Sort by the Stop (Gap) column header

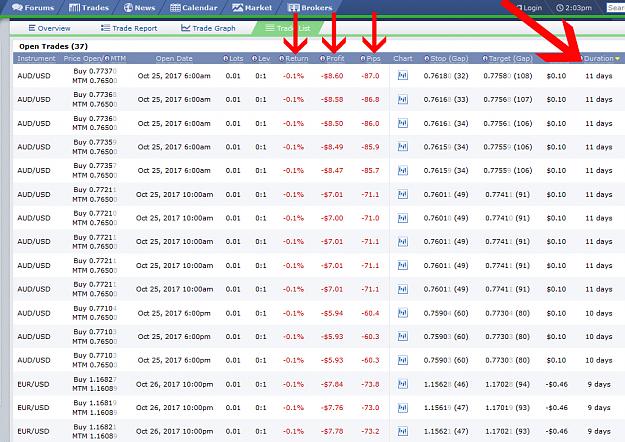449,59
